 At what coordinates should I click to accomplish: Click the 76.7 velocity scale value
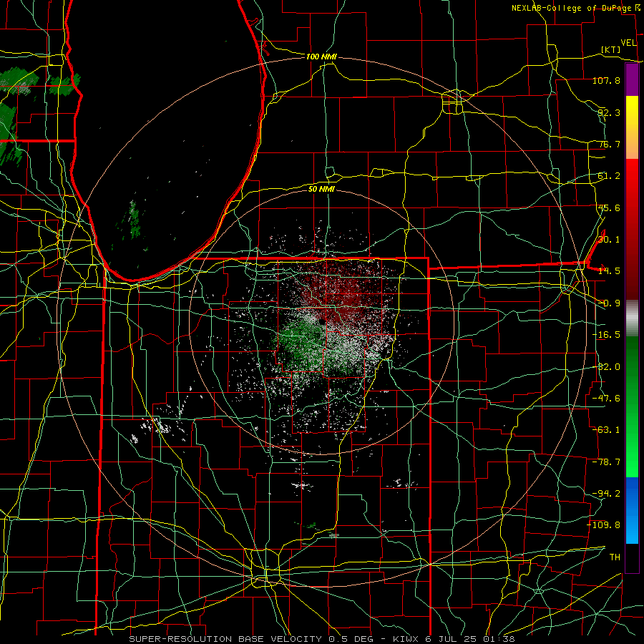click(609, 144)
